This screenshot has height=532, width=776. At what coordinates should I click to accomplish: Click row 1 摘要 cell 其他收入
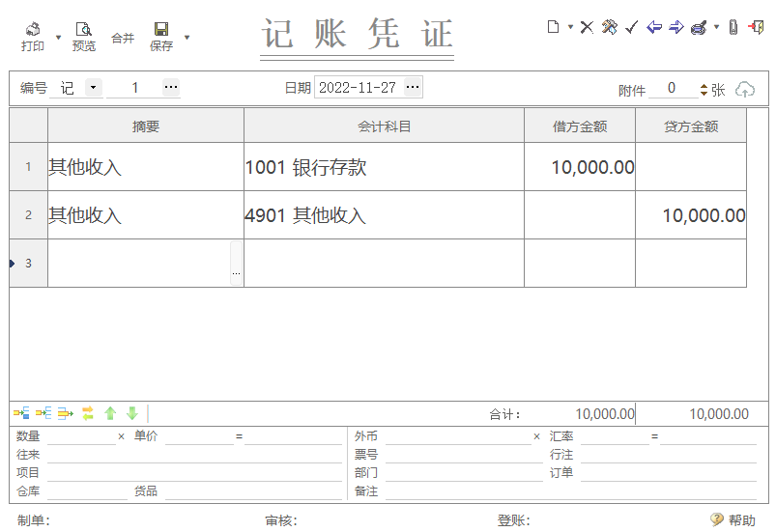coord(146,167)
